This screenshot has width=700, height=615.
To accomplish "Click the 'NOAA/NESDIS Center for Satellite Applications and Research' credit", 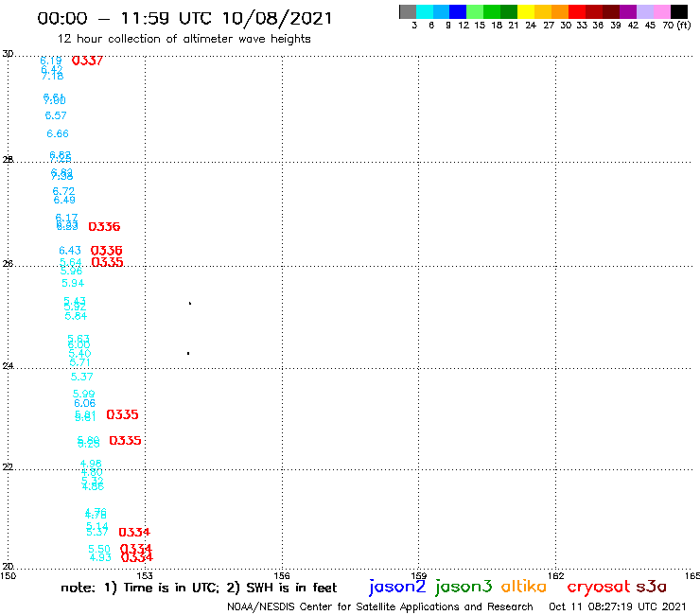I will pyautogui.click(x=380, y=606).
